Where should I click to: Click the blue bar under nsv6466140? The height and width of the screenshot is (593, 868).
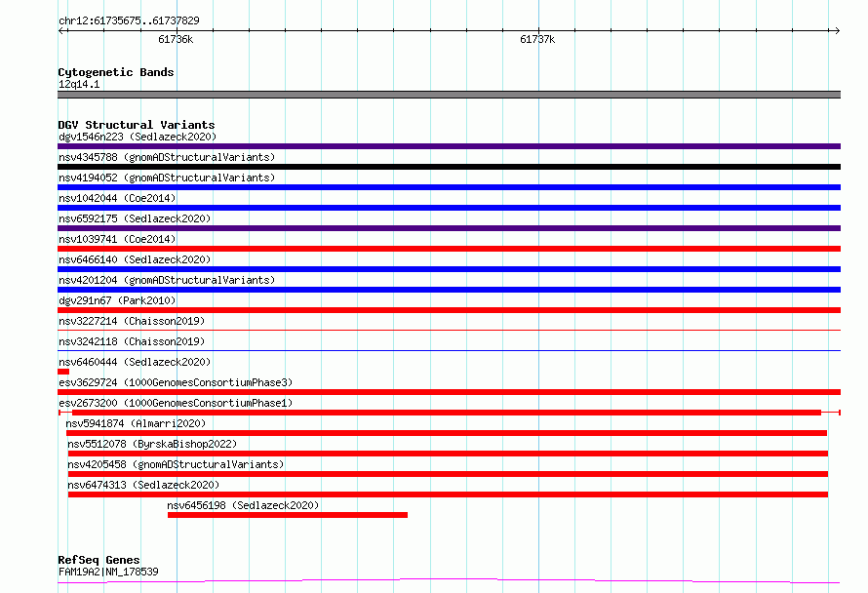(x=449, y=269)
